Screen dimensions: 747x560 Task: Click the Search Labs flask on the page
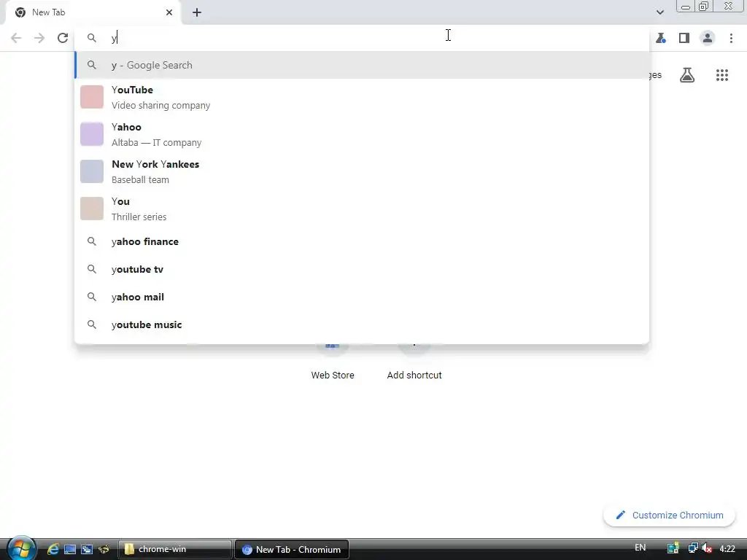[x=687, y=75]
